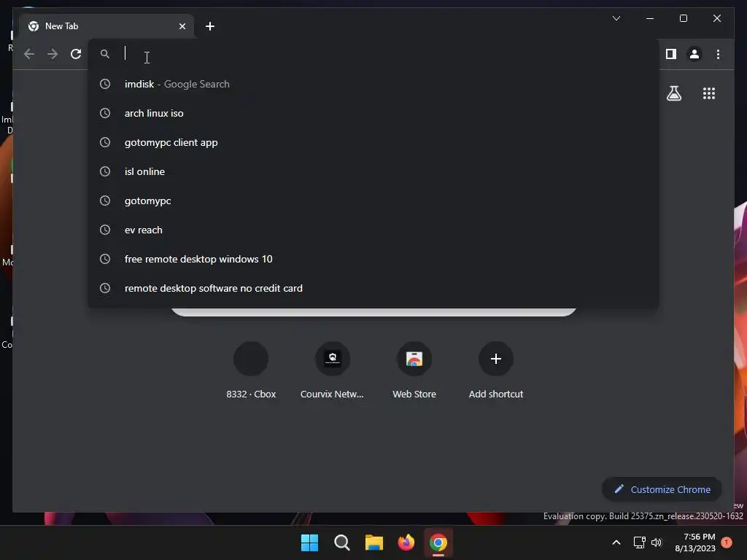The width and height of the screenshot is (747, 560).
Task: Open the Web Store shortcut
Action: click(414, 370)
